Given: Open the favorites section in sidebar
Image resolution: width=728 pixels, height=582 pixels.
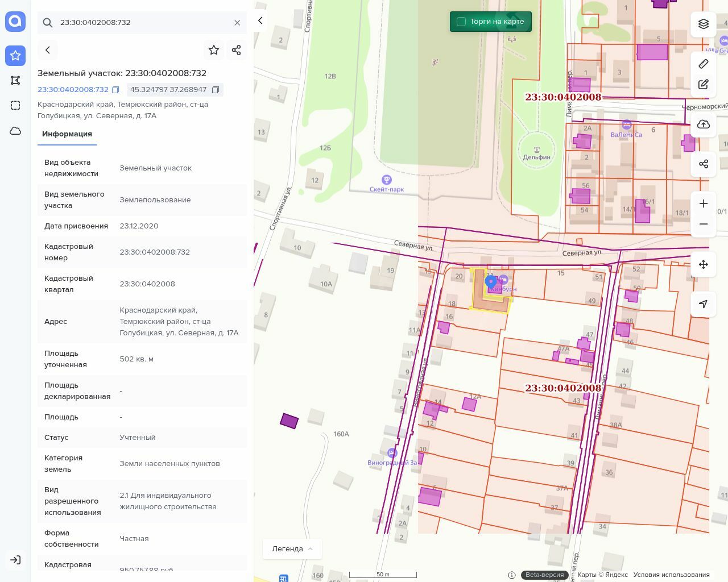Looking at the screenshot, I should 15,55.
